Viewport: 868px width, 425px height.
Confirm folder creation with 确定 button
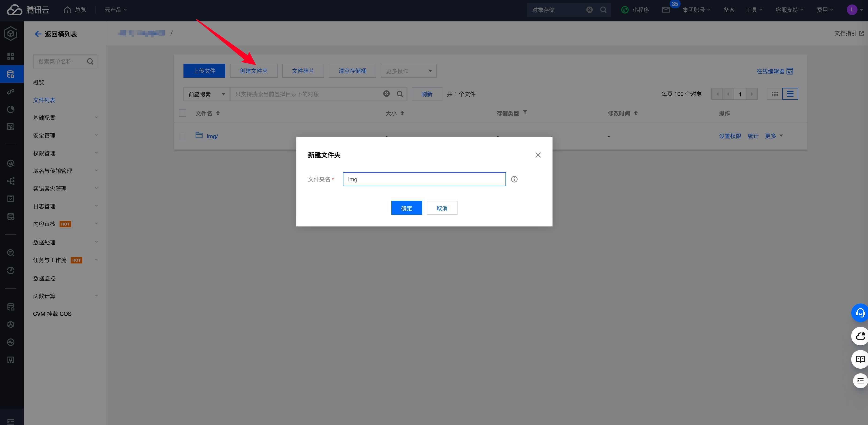pos(406,208)
